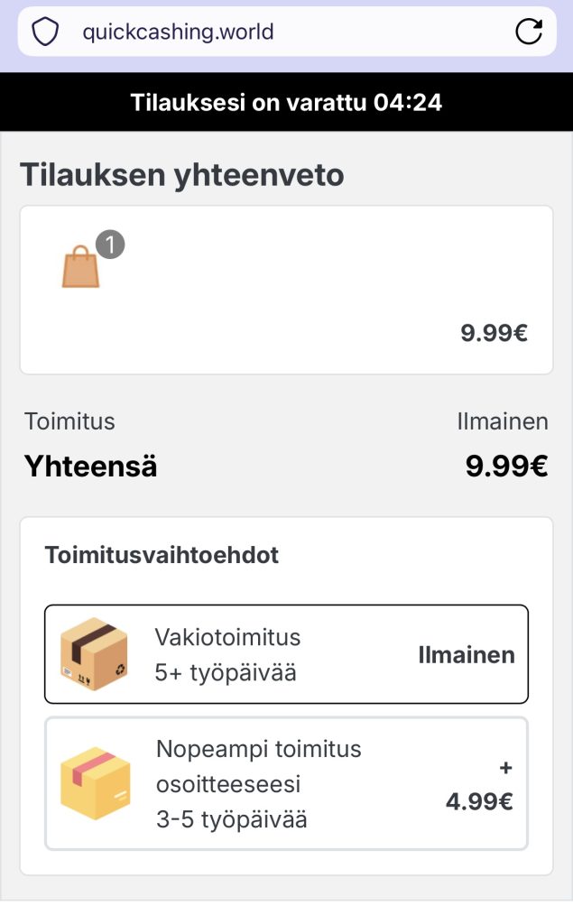Image resolution: width=573 pixels, height=924 pixels.
Task: Click the Ilmainen shipping cost text
Action: pyautogui.click(x=503, y=421)
